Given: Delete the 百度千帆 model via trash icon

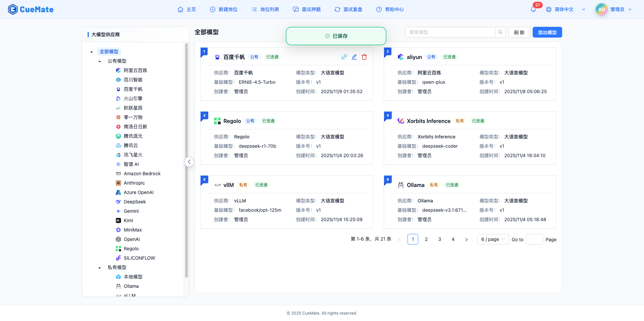Looking at the screenshot, I should (364, 57).
